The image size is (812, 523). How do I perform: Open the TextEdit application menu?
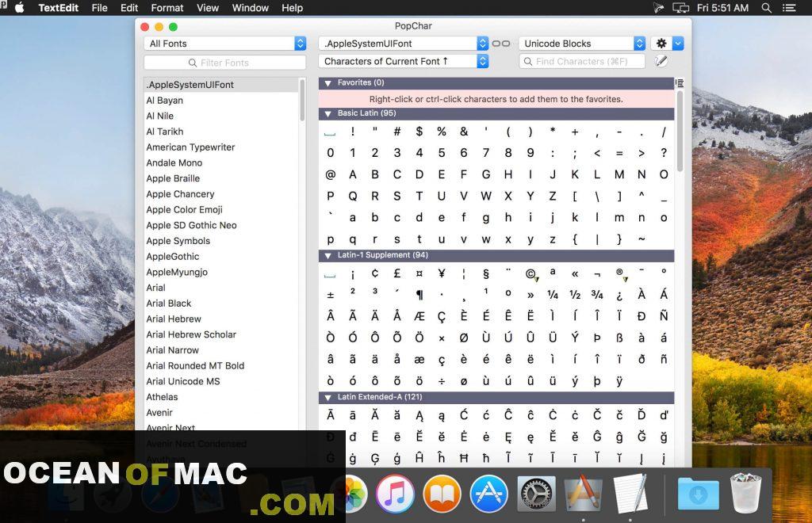pyautogui.click(x=59, y=8)
